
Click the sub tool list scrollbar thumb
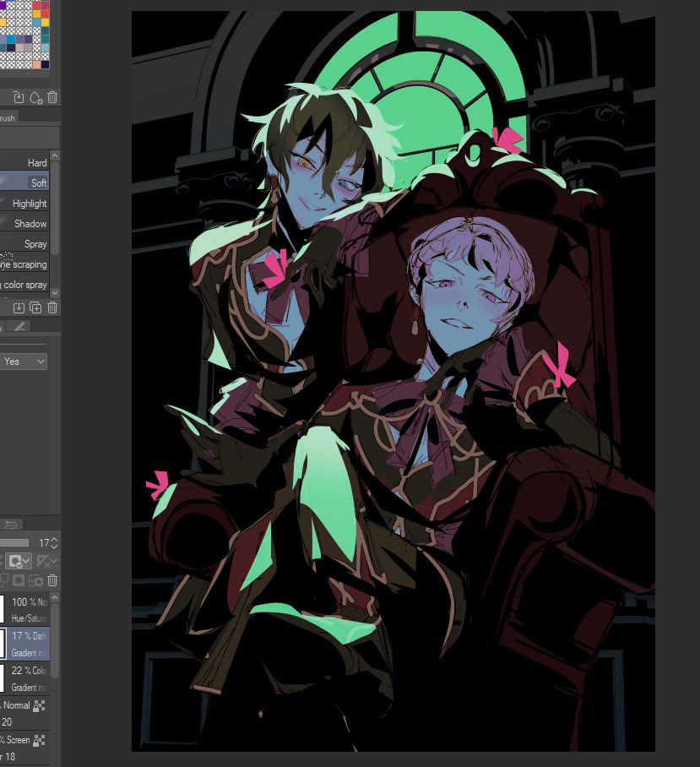pyautogui.click(x=55, y=208)
